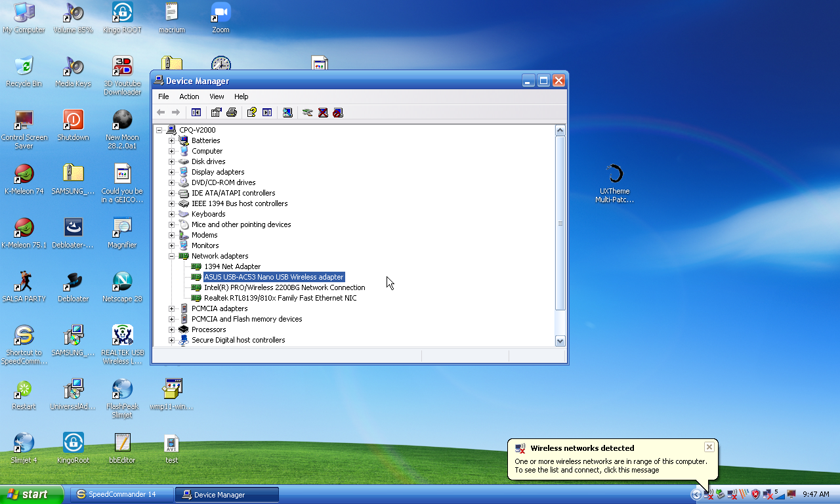Select ASUS USB-AC53 Nano USB Wireless adapter
Screen dimensions: 840x504
[x=274, y=277]
